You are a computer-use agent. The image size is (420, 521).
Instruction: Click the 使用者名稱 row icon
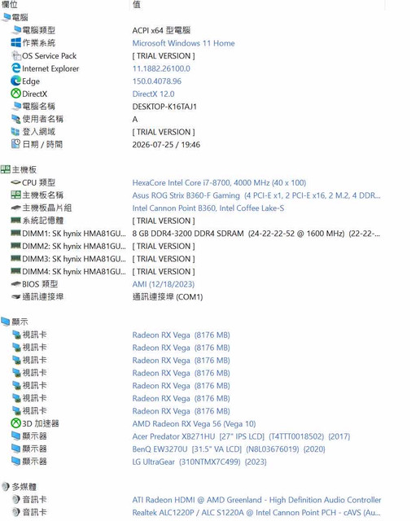16,119
